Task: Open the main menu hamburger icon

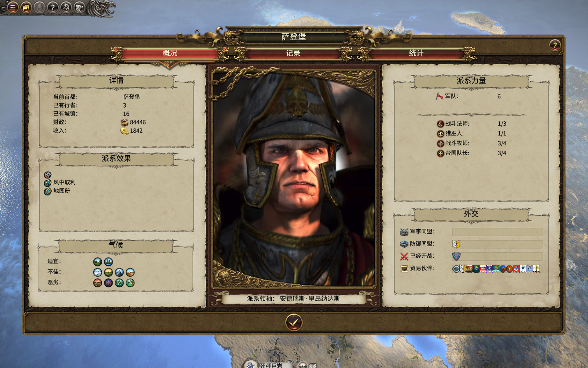Action: [12, 7]
